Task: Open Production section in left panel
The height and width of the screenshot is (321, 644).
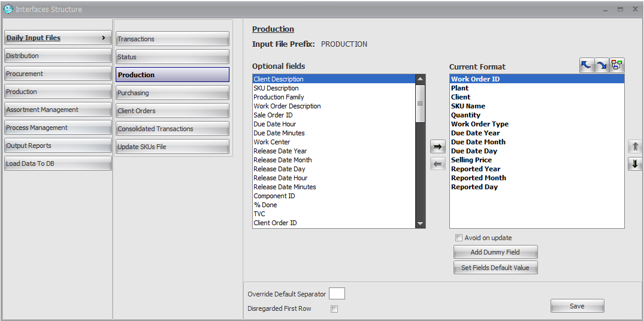Action: [58, 92]
